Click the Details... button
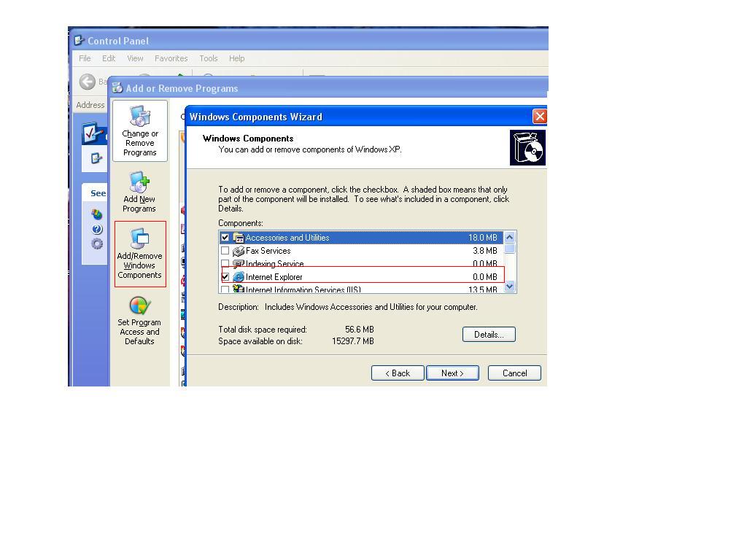 pos(489,335)
